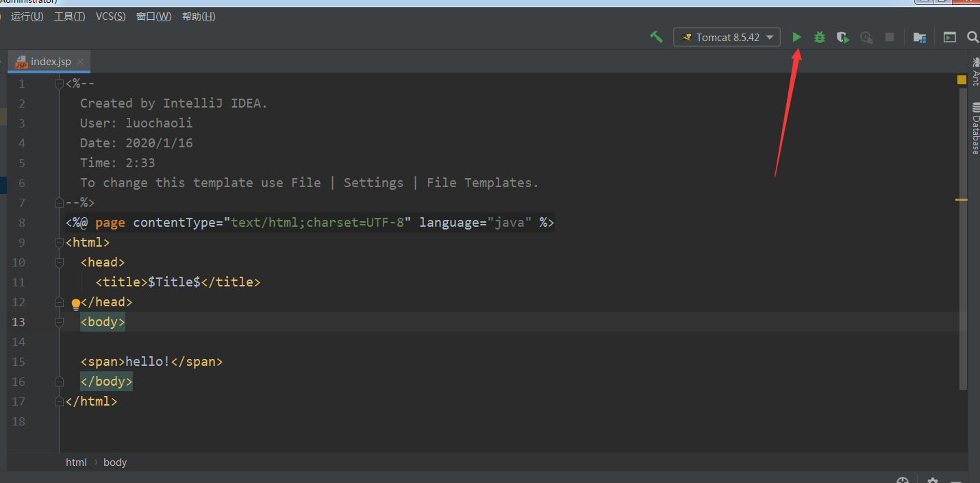Open the 帮助(H) Help menu
The image size is (980, 483).
pyautogui.click(x=199, y=16)
